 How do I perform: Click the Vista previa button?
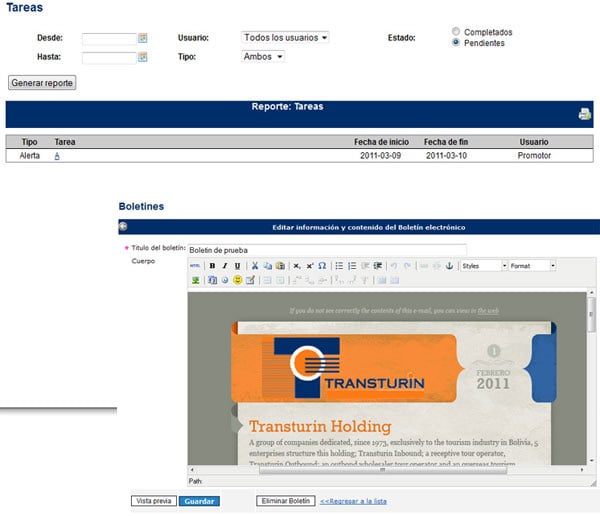point(154,501)
